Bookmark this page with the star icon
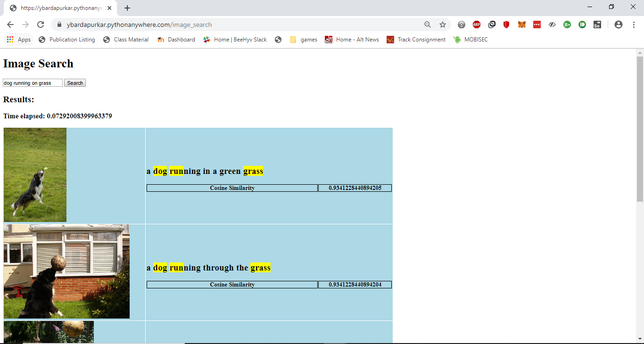The height and width of the screenshot is (344, 644). click(x=443, y=25)
